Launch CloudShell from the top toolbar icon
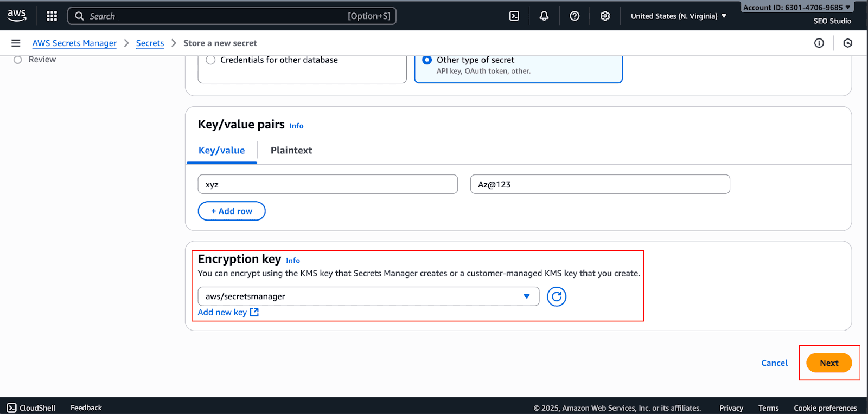 [514, 16]
